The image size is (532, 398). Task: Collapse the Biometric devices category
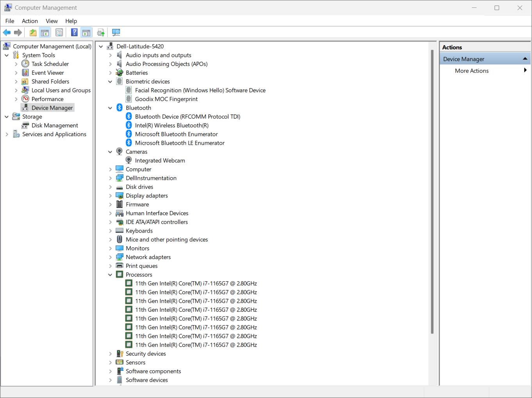coord(110,82)
